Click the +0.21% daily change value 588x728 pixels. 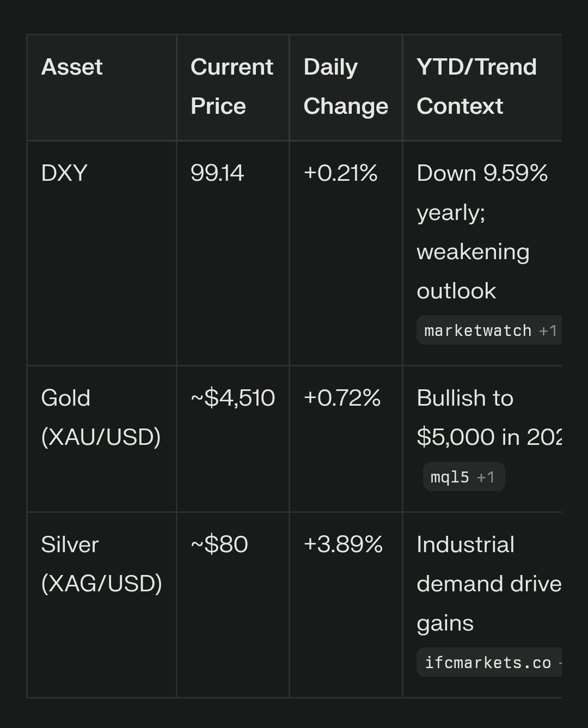(x=340, y=173)
